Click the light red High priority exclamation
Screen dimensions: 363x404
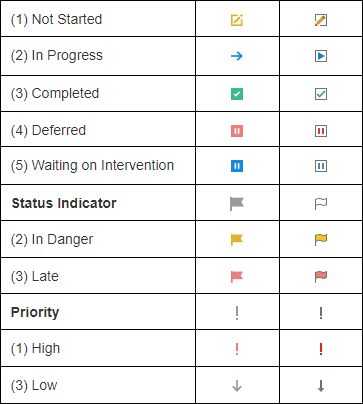pyautogui.click(x=237, y=349)
